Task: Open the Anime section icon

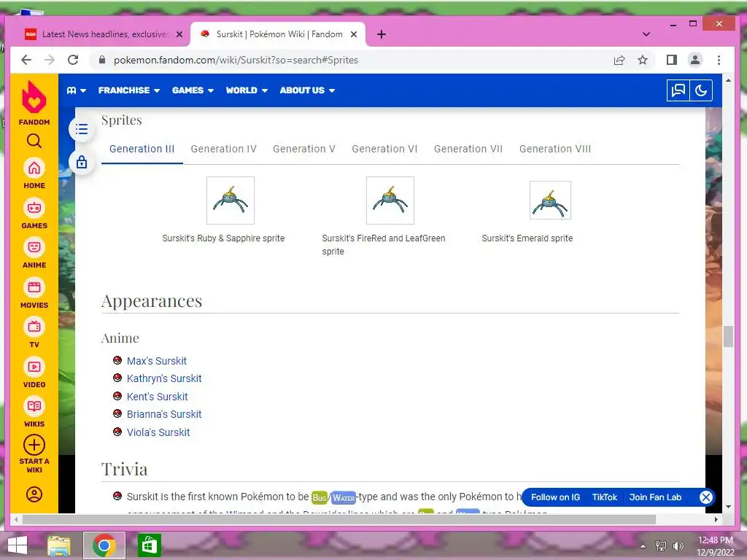Action: pos(34,248)
